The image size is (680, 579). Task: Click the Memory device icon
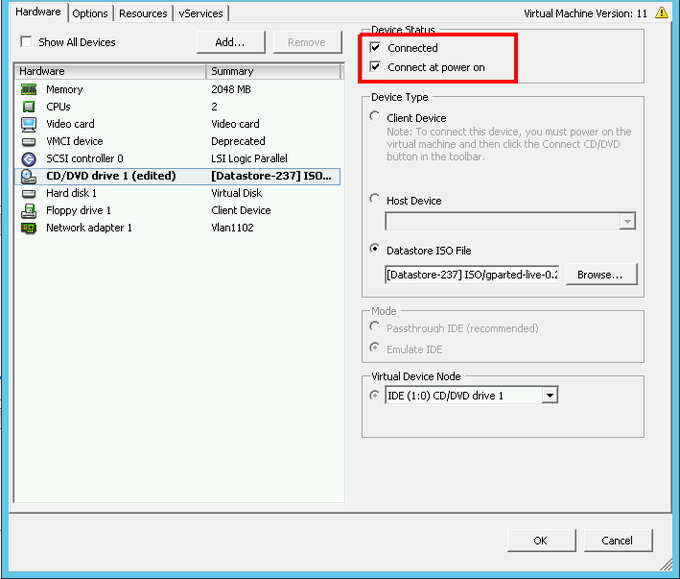[29, 89]
